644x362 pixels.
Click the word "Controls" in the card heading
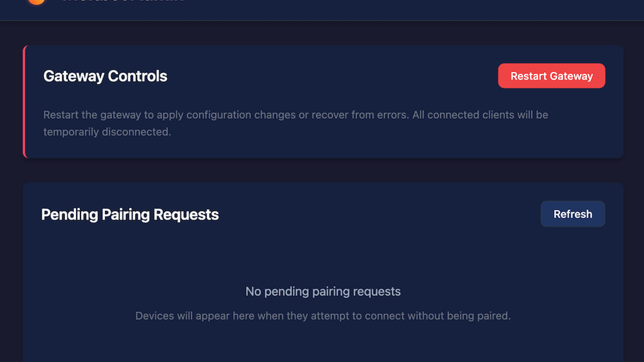point(137,76)
